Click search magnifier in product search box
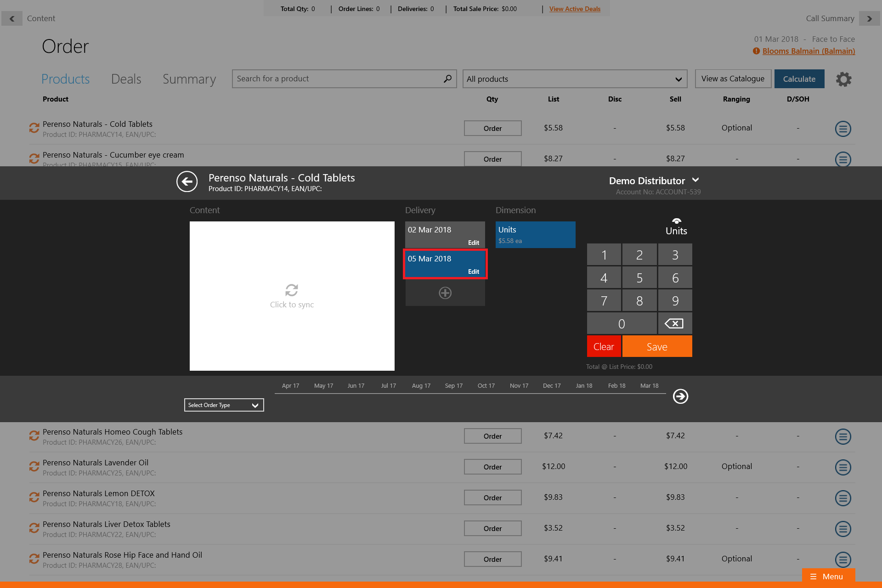Image resolution: width=882 pixels, height=588 pixels. (x=447, y=79)
